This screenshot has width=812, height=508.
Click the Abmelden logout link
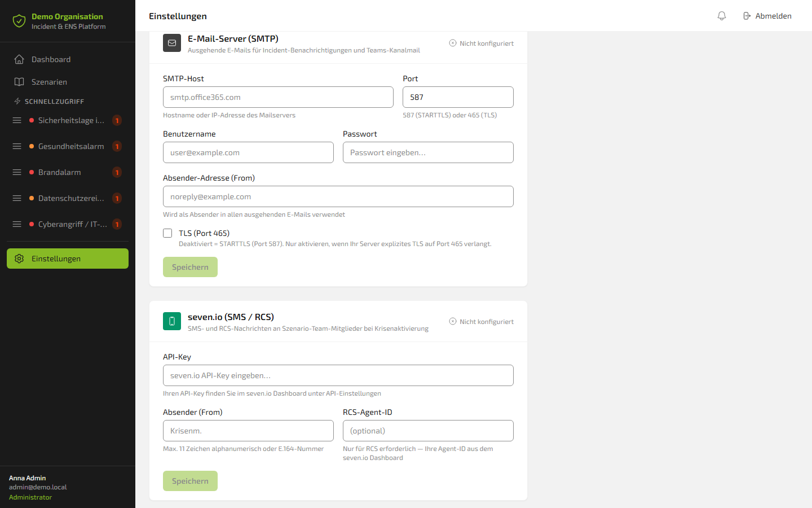coord(767,16)
